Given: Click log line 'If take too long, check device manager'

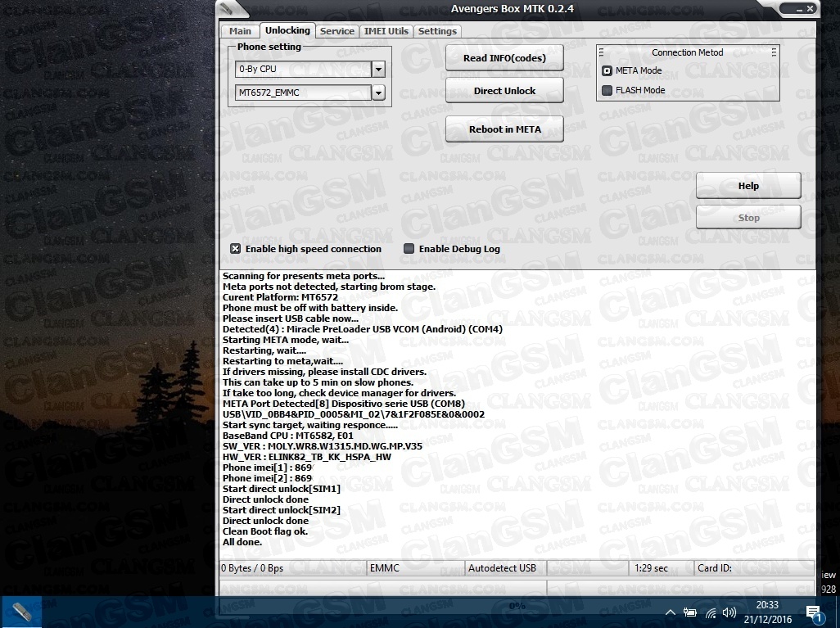Looking at the screenshot, I should (x=339, y=393).
